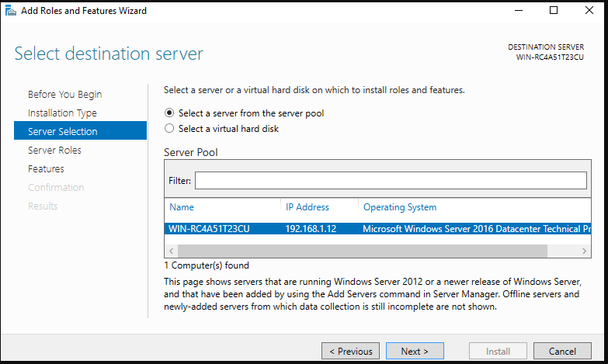Switch to the Server Roles step
This screenshot has width=608, height=364.
tap(54, 150)
